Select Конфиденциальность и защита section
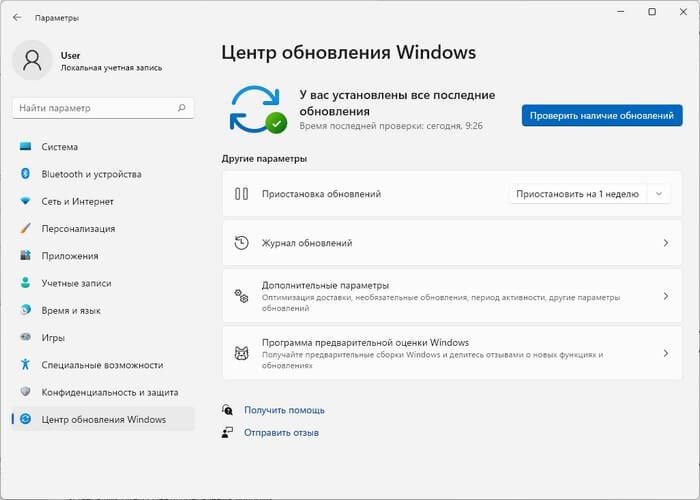The image size is (700, 500). (x=103, y=392)
